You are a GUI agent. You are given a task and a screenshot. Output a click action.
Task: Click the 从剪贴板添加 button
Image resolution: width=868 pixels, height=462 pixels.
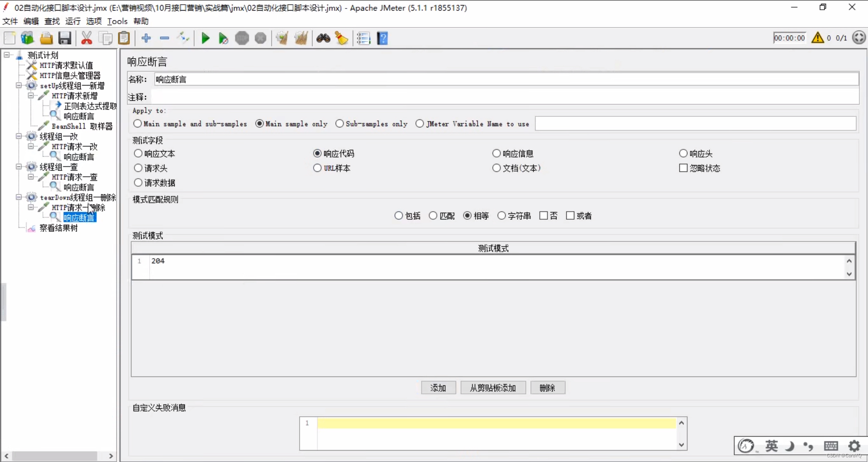pyautogui.click(x=493, y=387)
